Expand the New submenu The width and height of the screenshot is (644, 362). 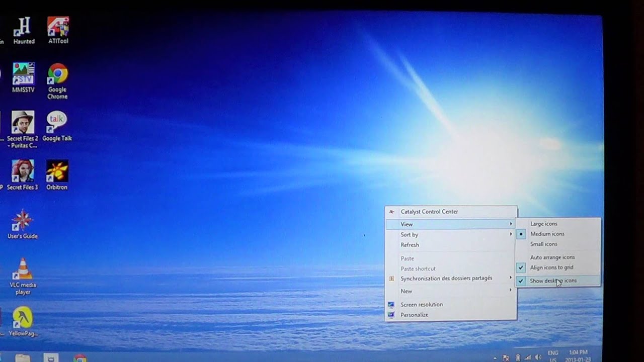coord(406,291)
